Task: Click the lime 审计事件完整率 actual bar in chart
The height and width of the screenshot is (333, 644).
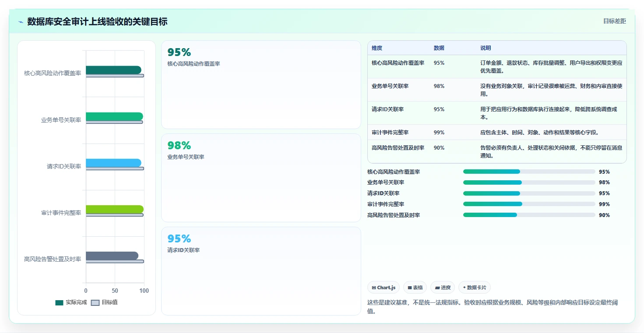Action: (115, 209)
